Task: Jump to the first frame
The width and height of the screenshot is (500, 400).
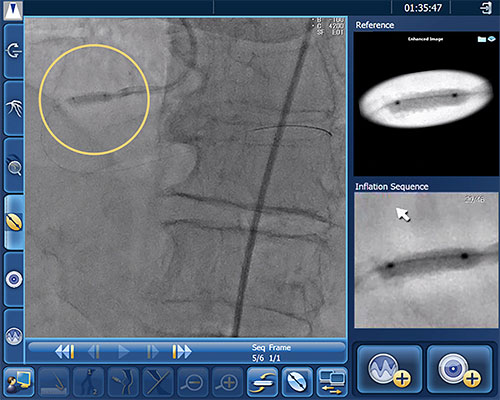Action: [x=64, y=352]
